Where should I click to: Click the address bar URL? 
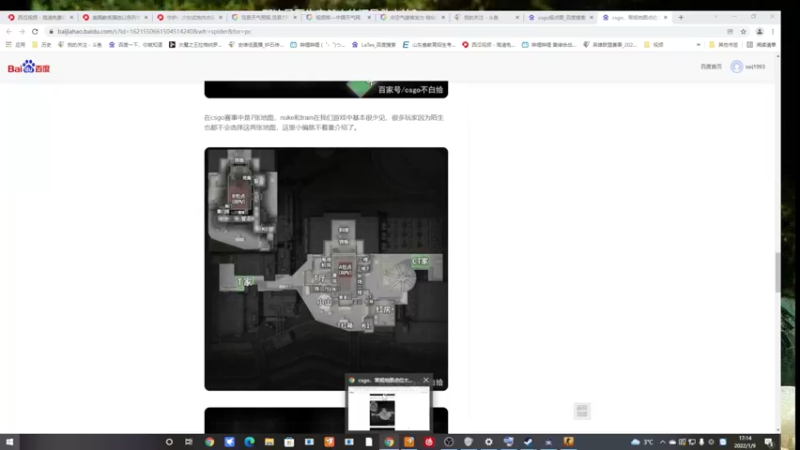pos(155,32)
